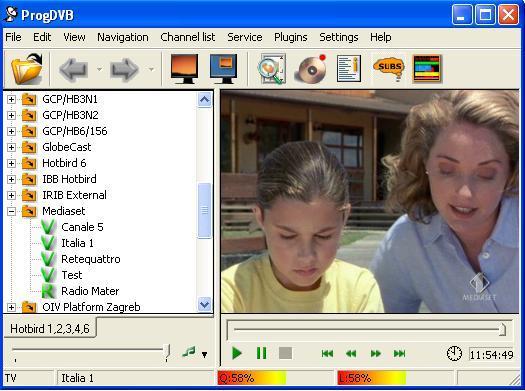The image size is (525, 391).
Task: Expand the IRIB External folder
Action: tap(11, 195)
